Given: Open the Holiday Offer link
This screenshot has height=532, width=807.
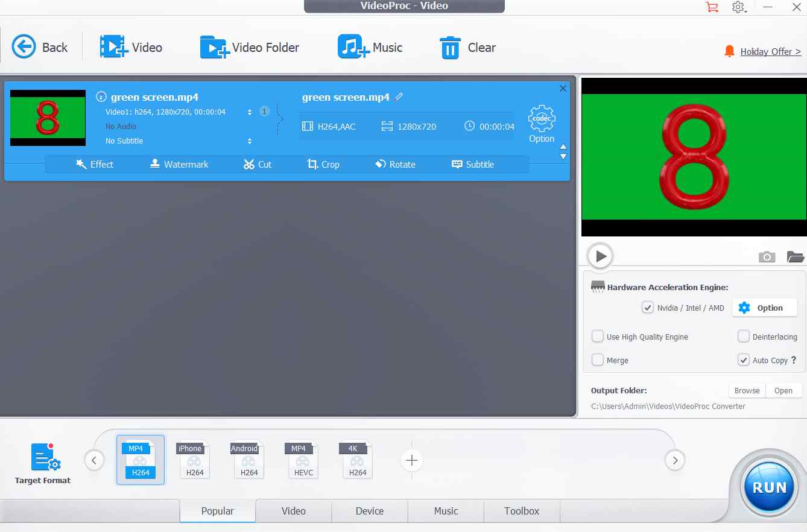Looking at the screenshot, I should [x=771, y=51].
